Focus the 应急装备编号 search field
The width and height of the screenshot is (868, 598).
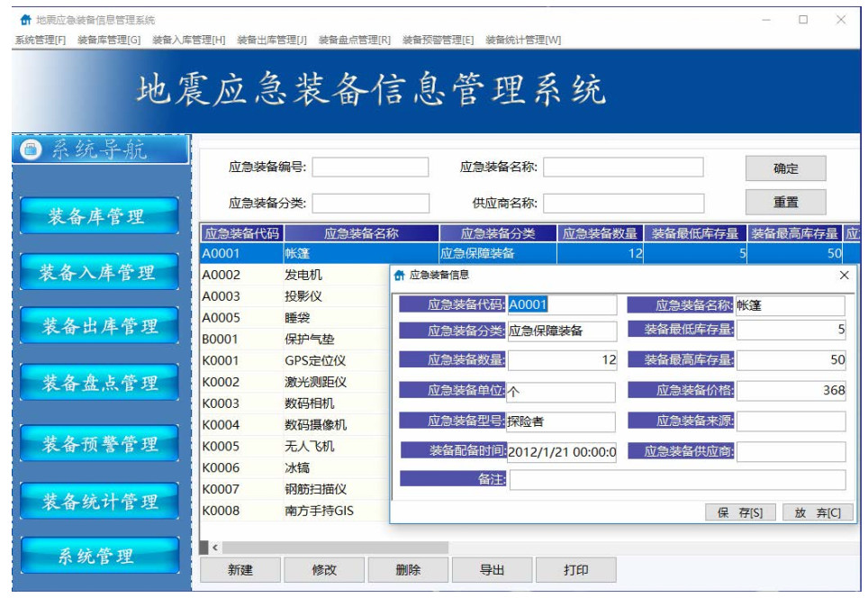[x=370, y=168]
